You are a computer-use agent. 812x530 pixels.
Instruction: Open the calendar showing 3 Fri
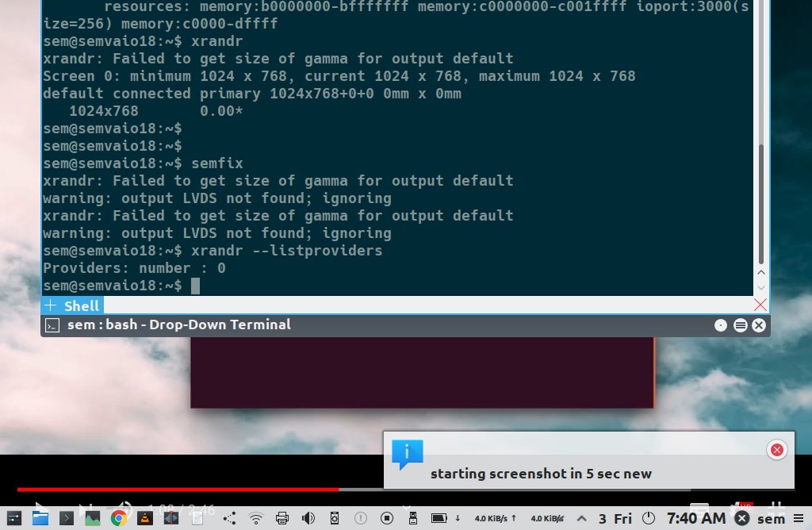pos(615,519)
